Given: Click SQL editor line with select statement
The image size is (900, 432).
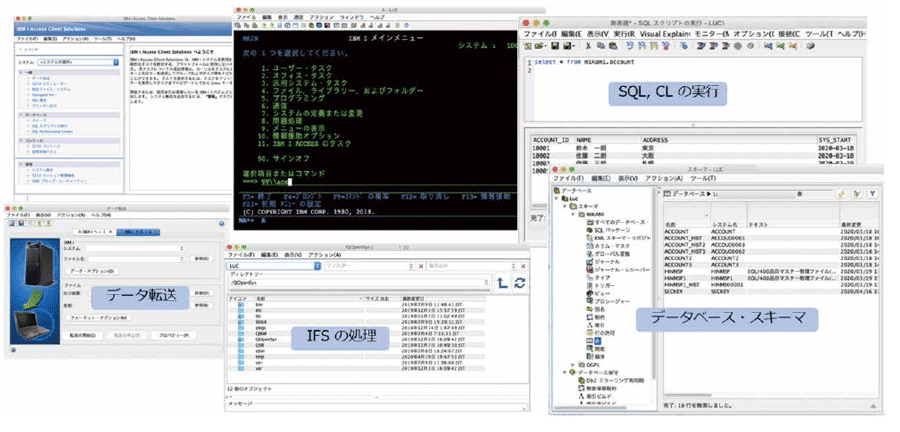Looking at the screenshot, I should tap(584, 62).
